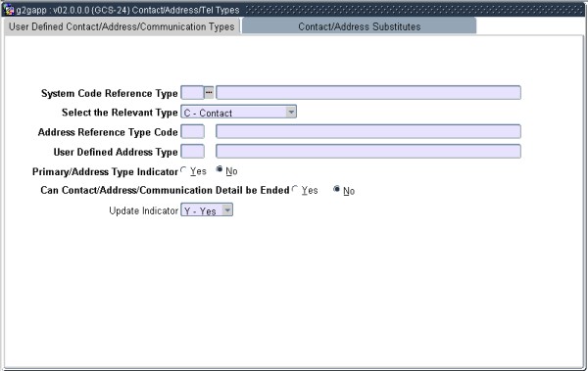Click the User Defined Address Type description field
Viewport: 588px width, 371px height.
(368, 152)
